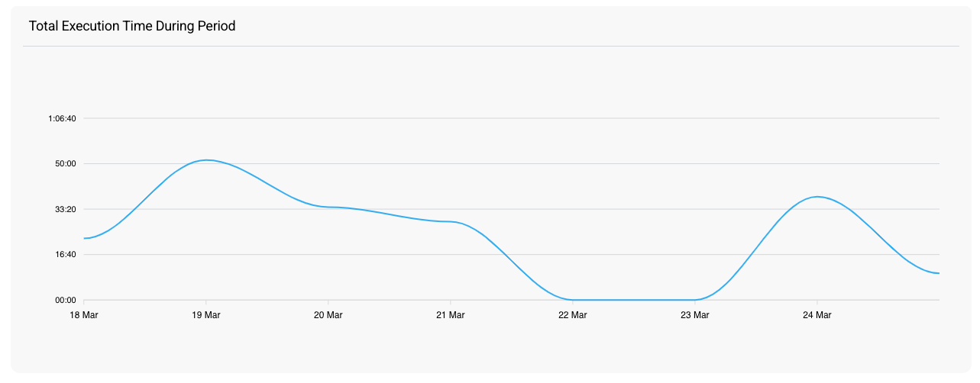Click the 24 Mar date label
980x383 pixels.
tap(817, 315)
